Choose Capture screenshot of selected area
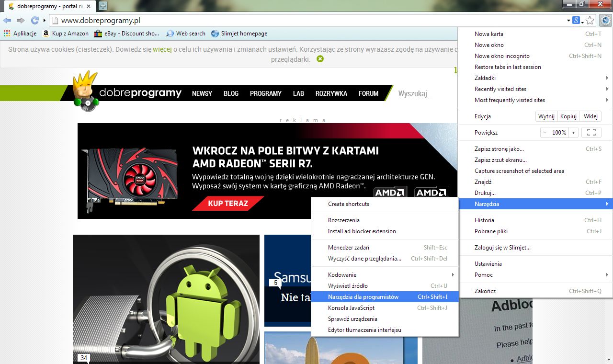The width and height of the screenshot is (613, 364). (x=534, y=171)
